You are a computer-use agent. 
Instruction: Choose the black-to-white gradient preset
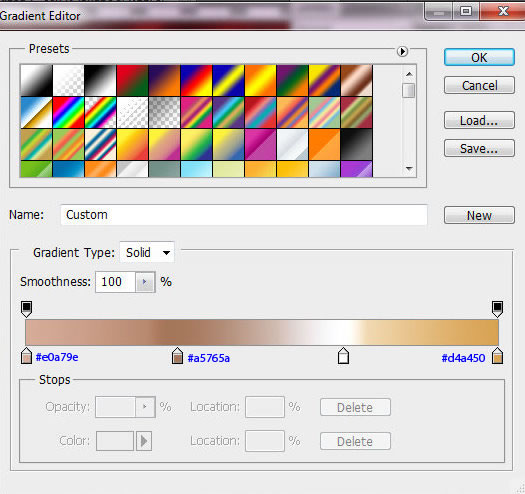click(100, 80)
